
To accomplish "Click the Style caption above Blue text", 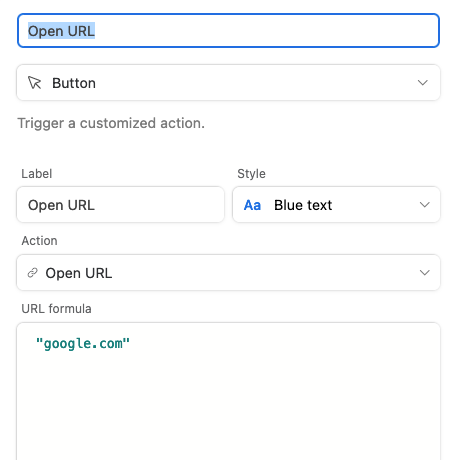I will 251,174.
